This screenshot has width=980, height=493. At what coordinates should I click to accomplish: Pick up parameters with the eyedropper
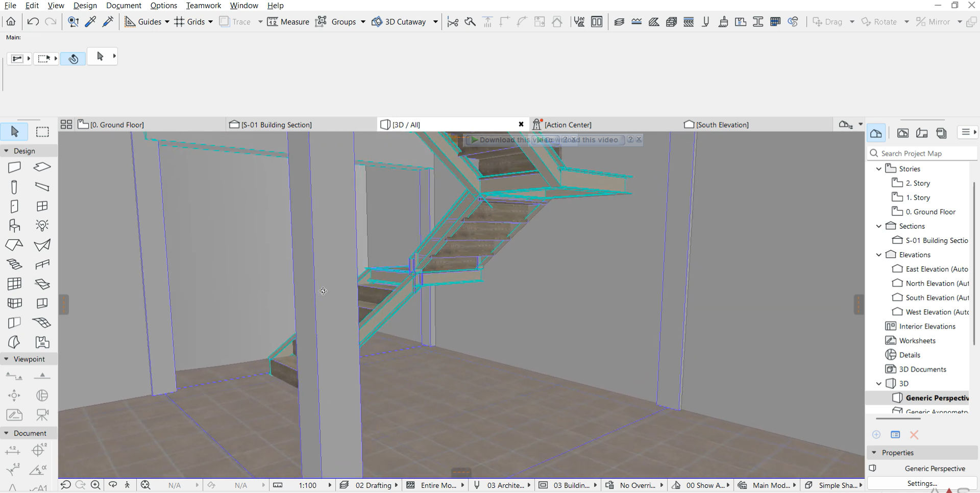(90, 21)
